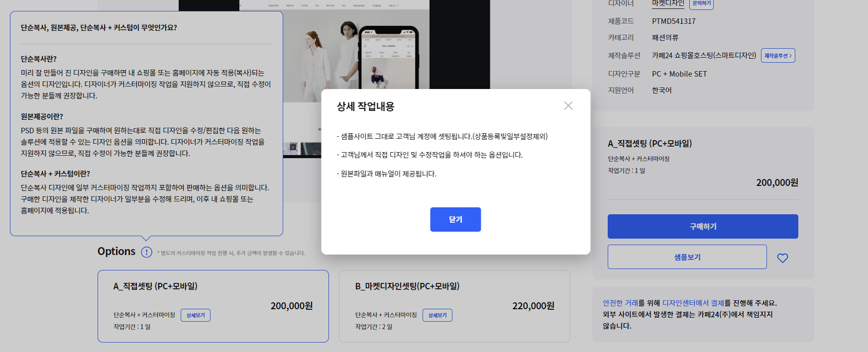Click the Options section heading
868x352 pixels.
pyautogui.click(x=116, y=251)
